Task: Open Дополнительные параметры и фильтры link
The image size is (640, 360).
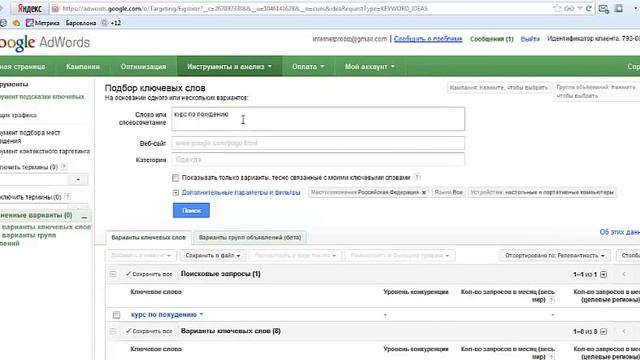Action: pyautogui.click(x=241, y=192)
